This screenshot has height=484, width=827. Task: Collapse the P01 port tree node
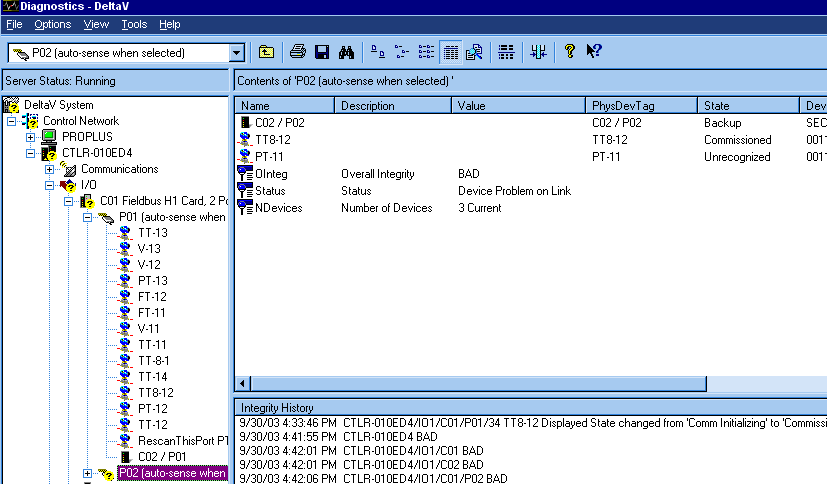88,217
